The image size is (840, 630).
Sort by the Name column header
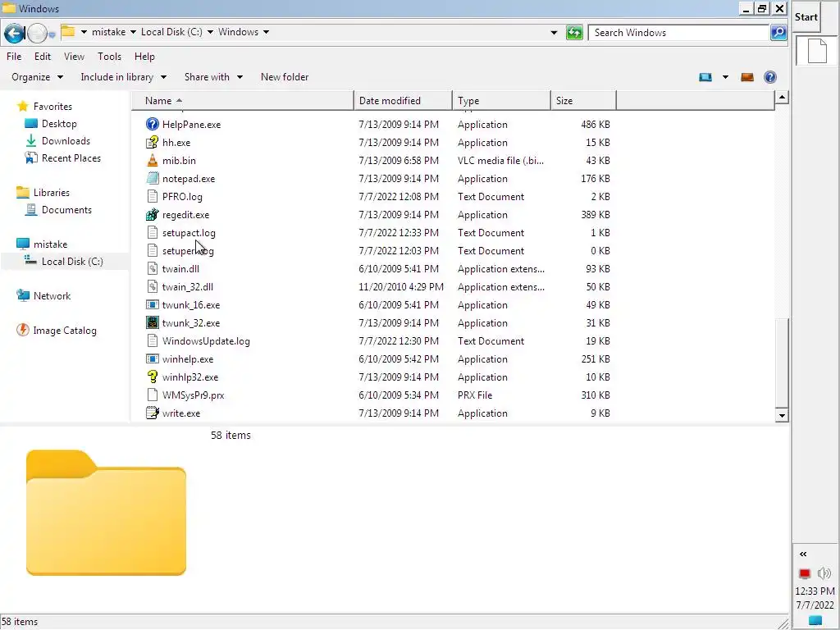click(x=242, y=101)
